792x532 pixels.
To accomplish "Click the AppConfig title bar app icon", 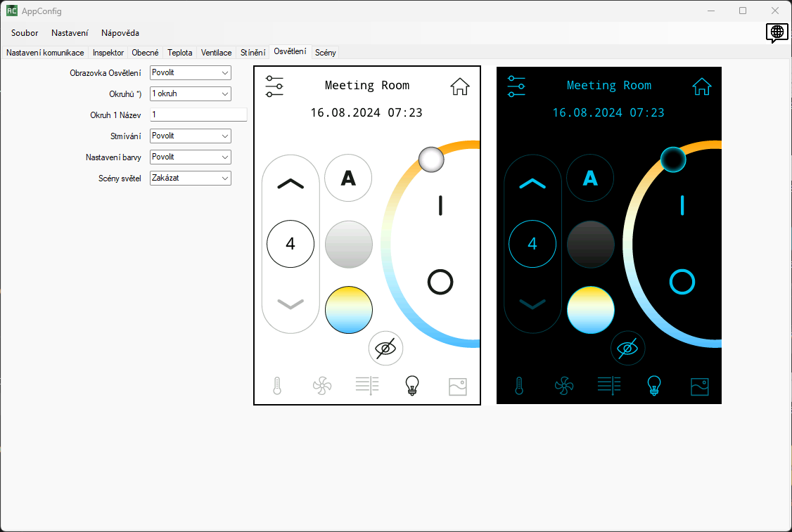I will click(x=12, y=11).
